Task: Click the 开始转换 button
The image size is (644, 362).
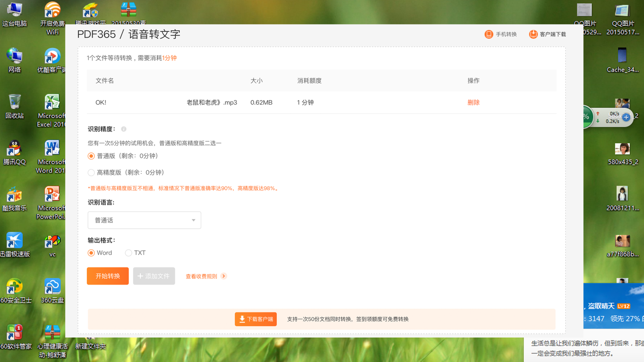Action: pos(108,276)
